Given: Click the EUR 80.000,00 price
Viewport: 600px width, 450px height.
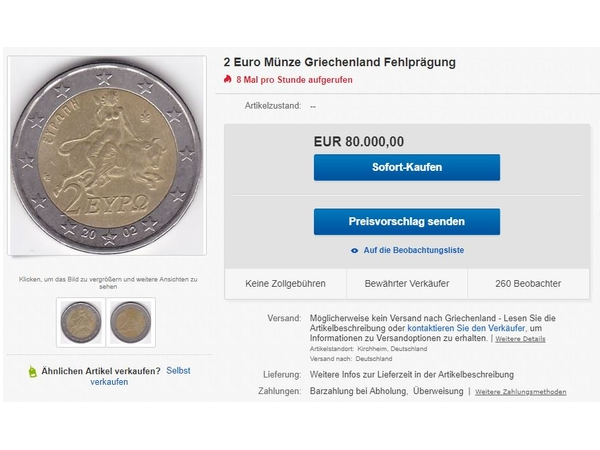Looking at the screenshot, I should (359, 141).
